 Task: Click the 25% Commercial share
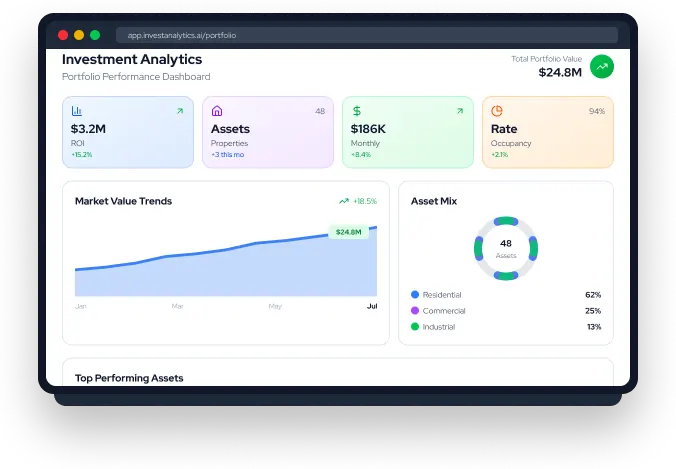593,311
